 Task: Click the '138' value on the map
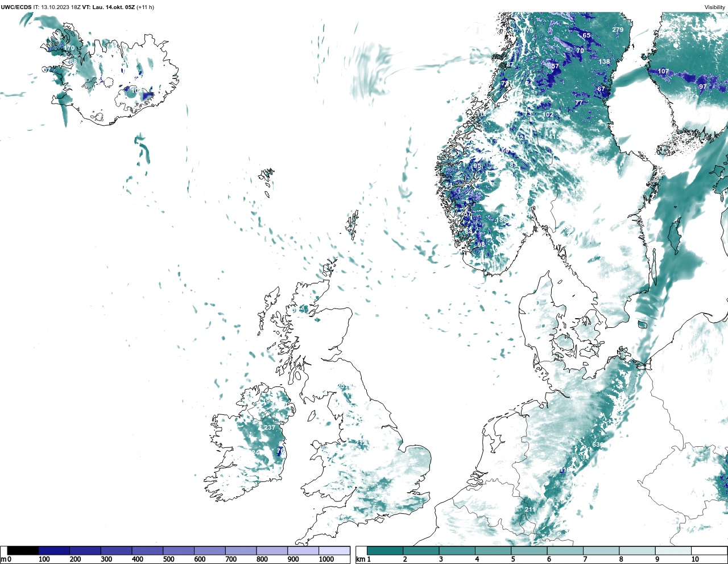click(604, 61)
